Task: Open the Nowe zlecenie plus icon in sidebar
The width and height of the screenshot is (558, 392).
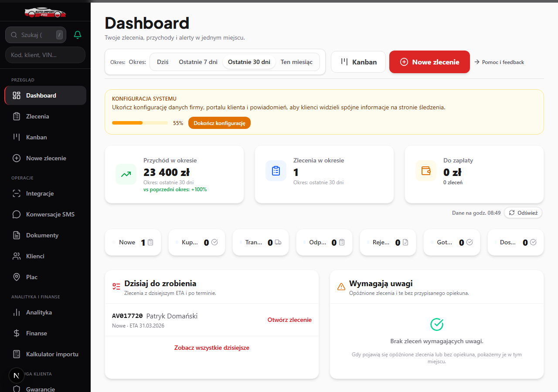Action: (17, 158)
